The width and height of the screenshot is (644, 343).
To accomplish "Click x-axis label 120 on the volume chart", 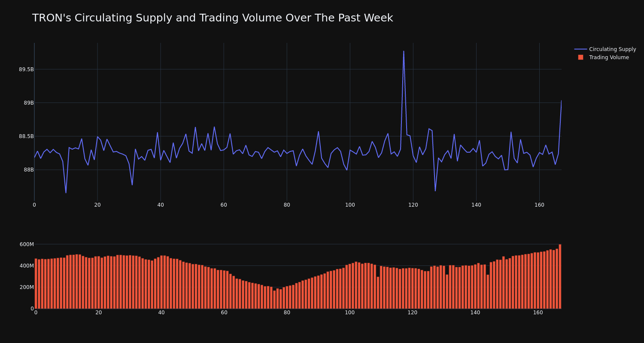I will pyautogui.click(x=413, y=313).
